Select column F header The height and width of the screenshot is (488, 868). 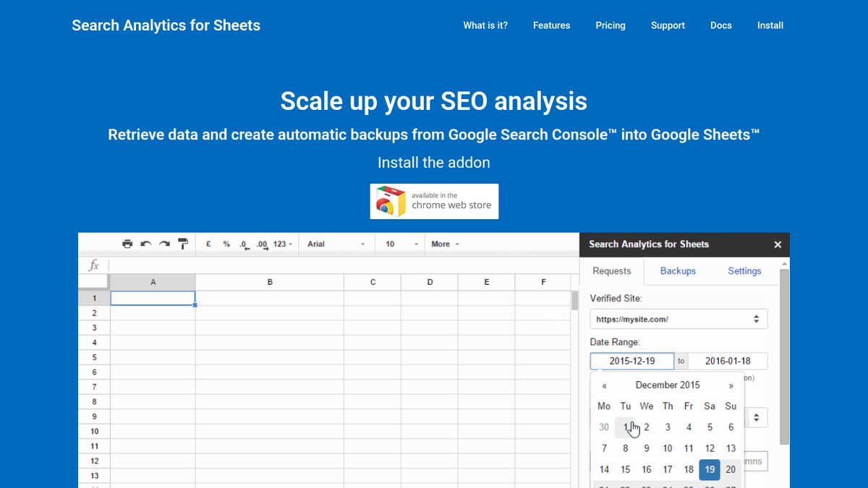coord(543,282)
